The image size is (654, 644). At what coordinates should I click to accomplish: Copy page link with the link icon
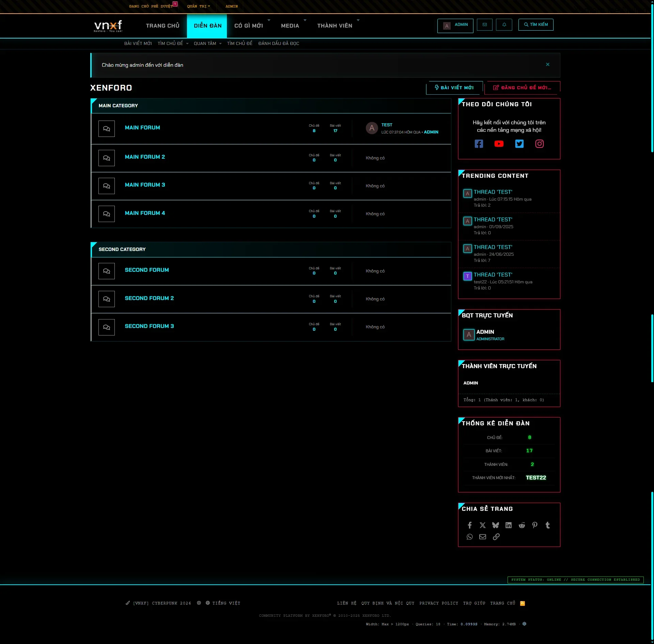(496, 537)
